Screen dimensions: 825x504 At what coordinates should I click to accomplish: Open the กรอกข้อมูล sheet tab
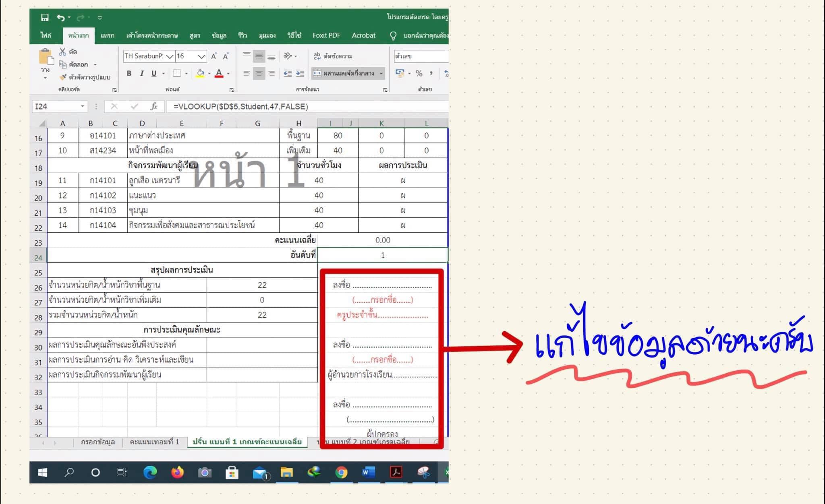98,442
